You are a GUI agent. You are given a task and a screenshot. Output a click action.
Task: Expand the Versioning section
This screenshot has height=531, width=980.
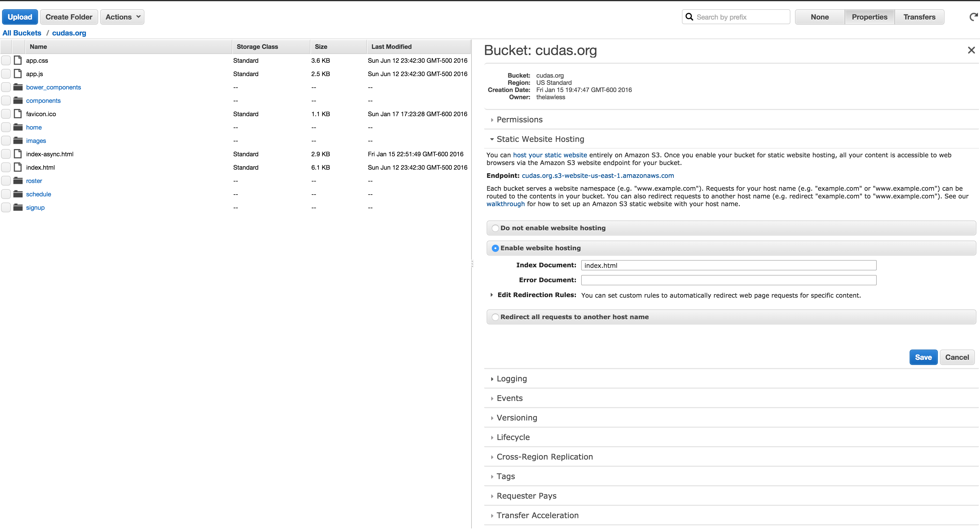click(517, 418)
